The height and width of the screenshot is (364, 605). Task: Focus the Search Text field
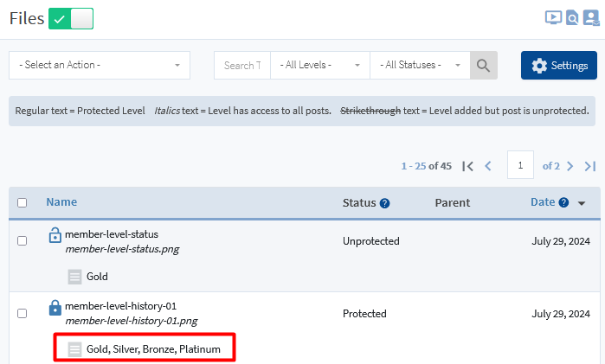pyautogui.click(x=242, y=65)
